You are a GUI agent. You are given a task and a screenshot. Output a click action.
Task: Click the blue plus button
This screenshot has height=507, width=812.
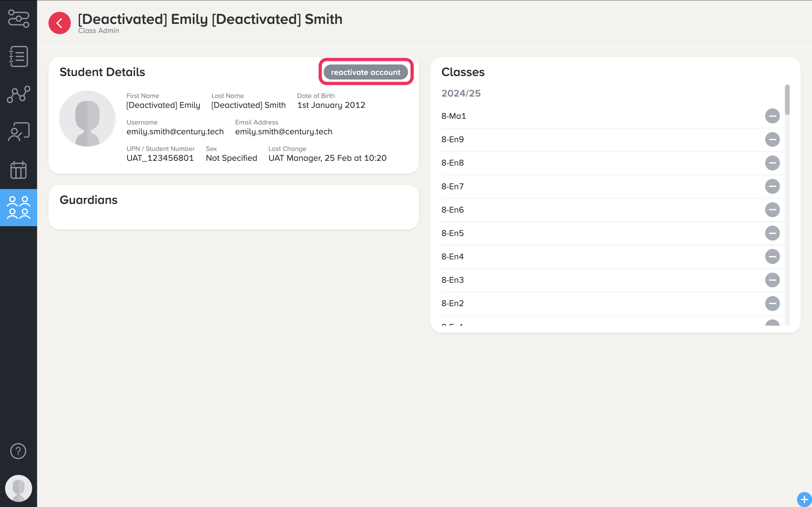(x=804, y=499)
